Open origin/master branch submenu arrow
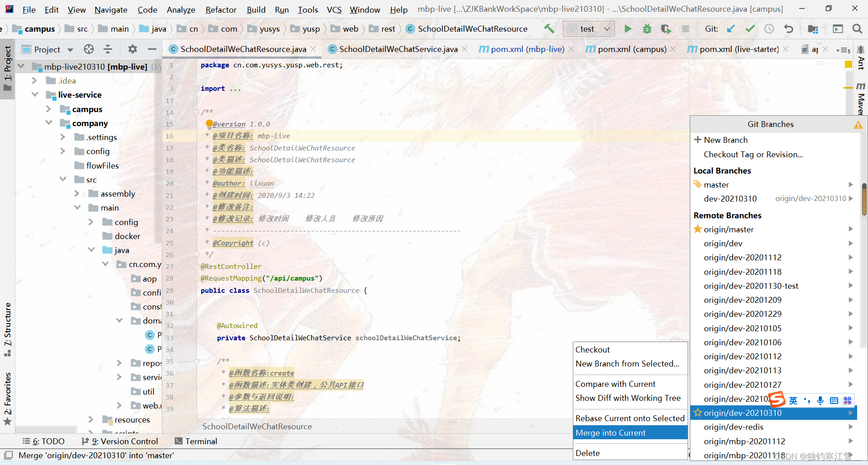 click(x=850, y=229)
